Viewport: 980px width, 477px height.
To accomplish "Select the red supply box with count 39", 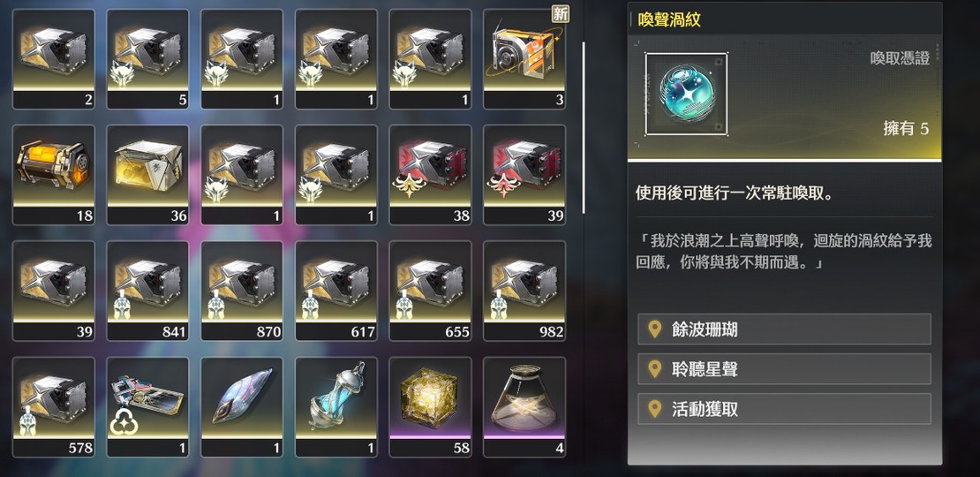I will click(x=524, y=175).
